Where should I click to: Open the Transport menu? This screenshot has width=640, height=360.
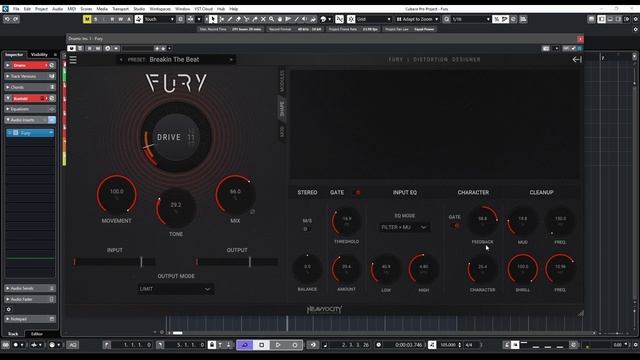pos(120,9)
